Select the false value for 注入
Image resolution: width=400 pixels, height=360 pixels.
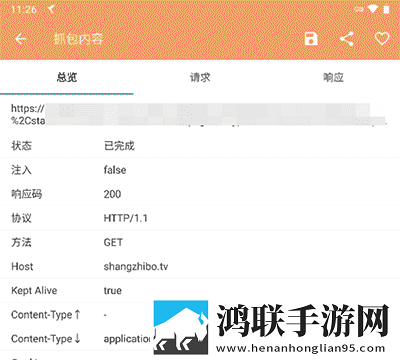115,170
